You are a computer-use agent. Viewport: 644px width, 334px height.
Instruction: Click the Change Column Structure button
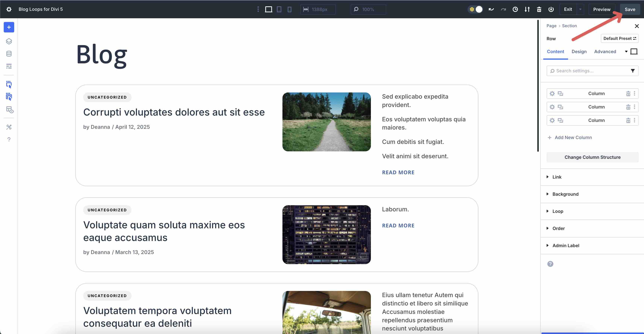(592, 157)
